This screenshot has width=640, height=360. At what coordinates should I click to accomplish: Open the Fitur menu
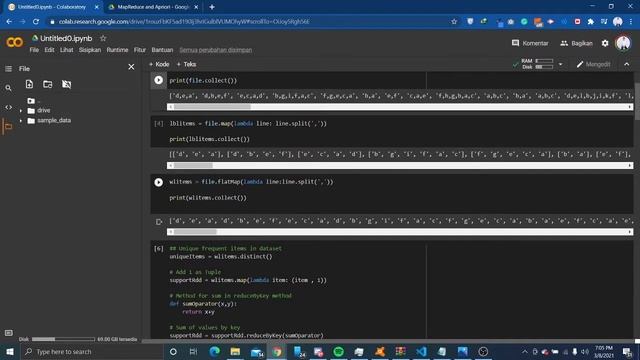coord(140,50)
